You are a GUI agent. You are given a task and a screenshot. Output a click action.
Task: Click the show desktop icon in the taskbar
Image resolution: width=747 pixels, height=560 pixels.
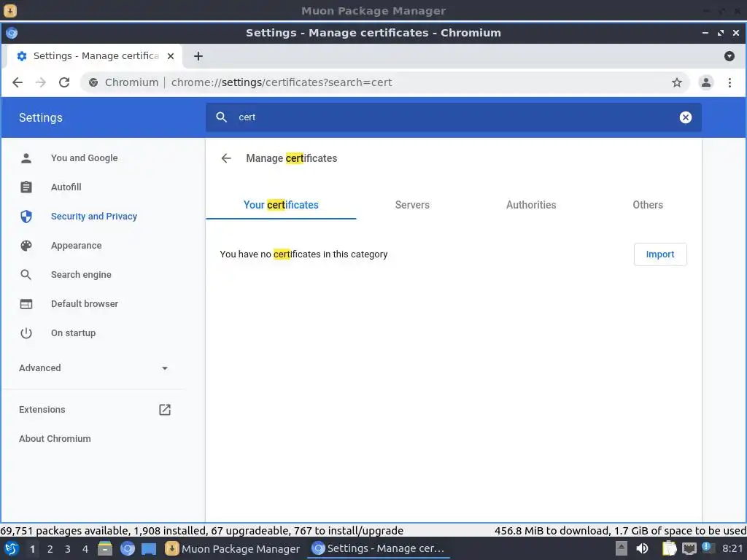pyautogui.click(x=149, y=549)
